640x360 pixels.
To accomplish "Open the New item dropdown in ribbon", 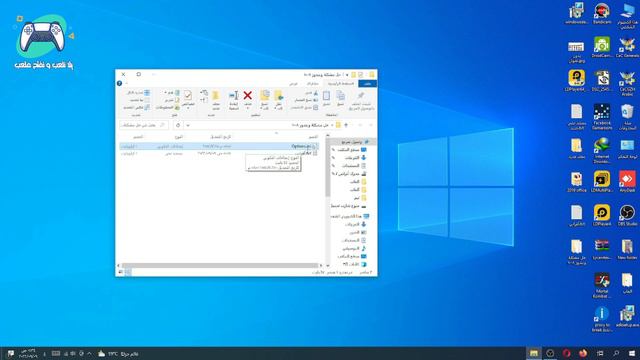I will pyautogui.click(x=203, y=93).
